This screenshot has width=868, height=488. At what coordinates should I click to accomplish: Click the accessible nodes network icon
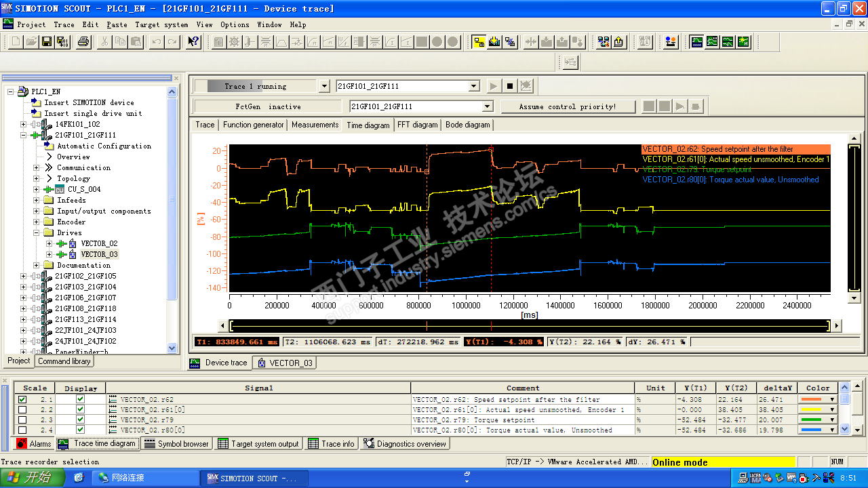point(604,42)
